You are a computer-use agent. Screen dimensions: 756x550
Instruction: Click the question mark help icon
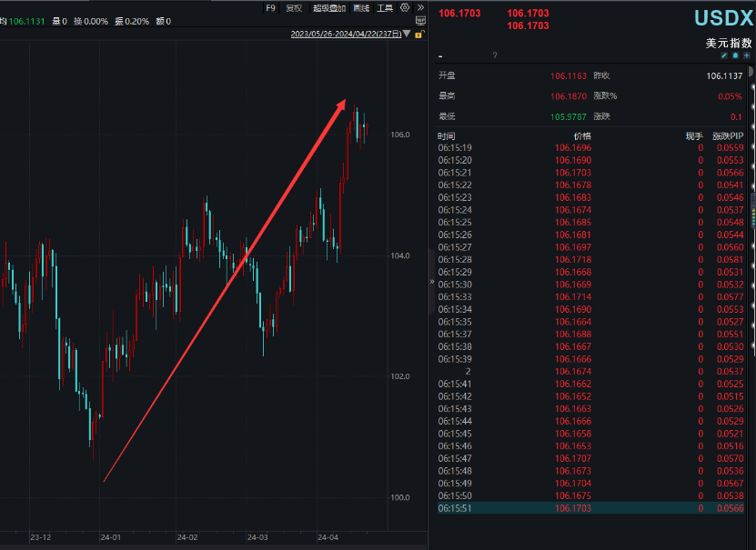click(495, 55)
